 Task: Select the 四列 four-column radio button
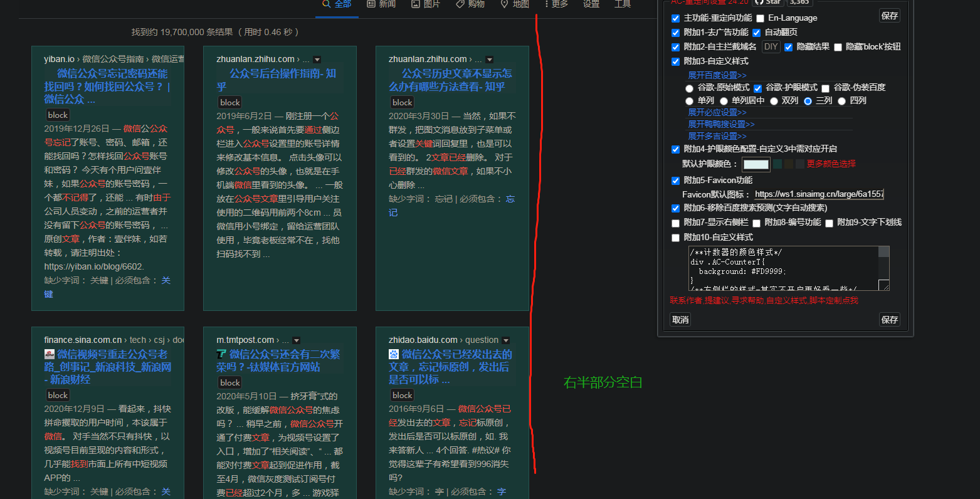pos(841,101)
